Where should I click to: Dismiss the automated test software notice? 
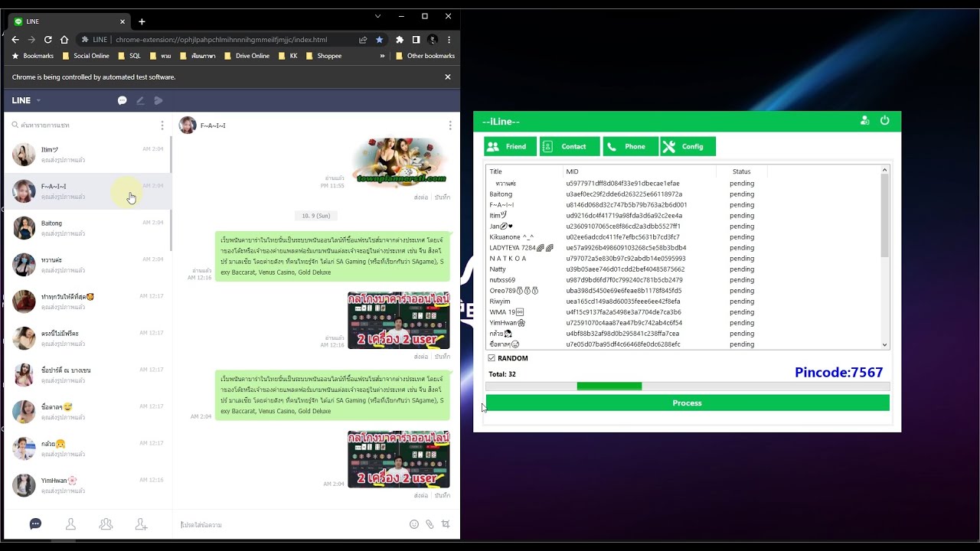click(x=448, y=77)
